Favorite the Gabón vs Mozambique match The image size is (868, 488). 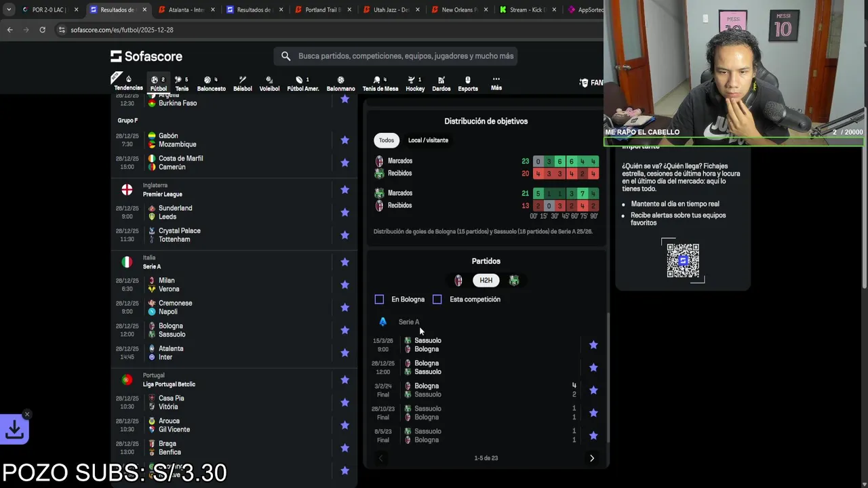click(344, 140)
